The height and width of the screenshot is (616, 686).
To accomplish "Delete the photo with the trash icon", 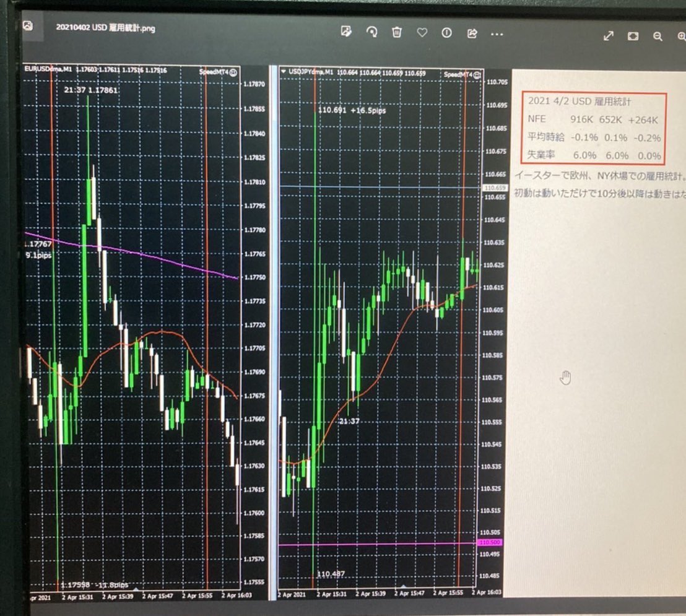I will (397, 32).
